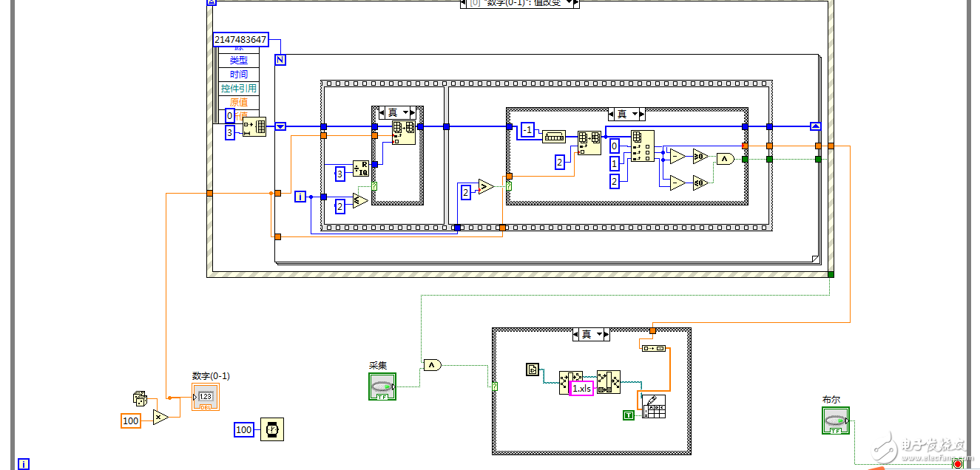This screenshot has width=980, height=470.
Task: Click the orange 100 constant near Multiply
Action: (130, 420)
